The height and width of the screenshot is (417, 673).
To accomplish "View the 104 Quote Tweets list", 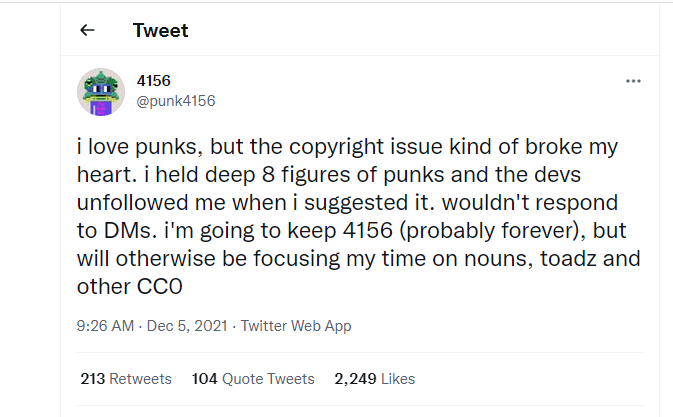I will pos(253,379).
